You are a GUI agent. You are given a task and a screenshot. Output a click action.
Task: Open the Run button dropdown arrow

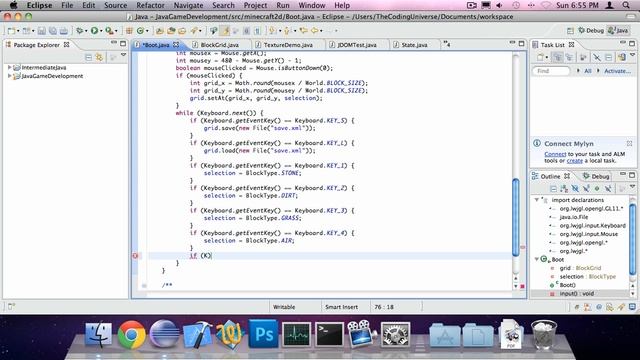(x=101, y=31)
